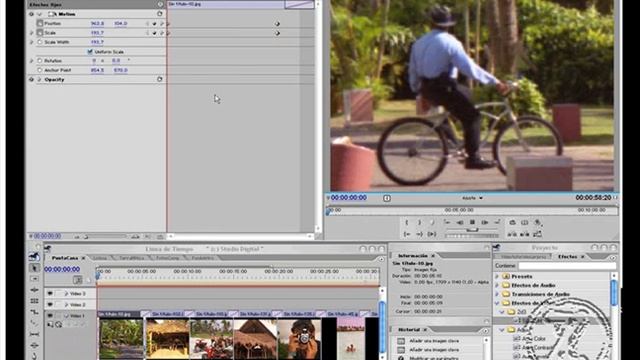Expand the Video 2 track
This screenshot has width=640, height=360.
[x=66, y=304]
